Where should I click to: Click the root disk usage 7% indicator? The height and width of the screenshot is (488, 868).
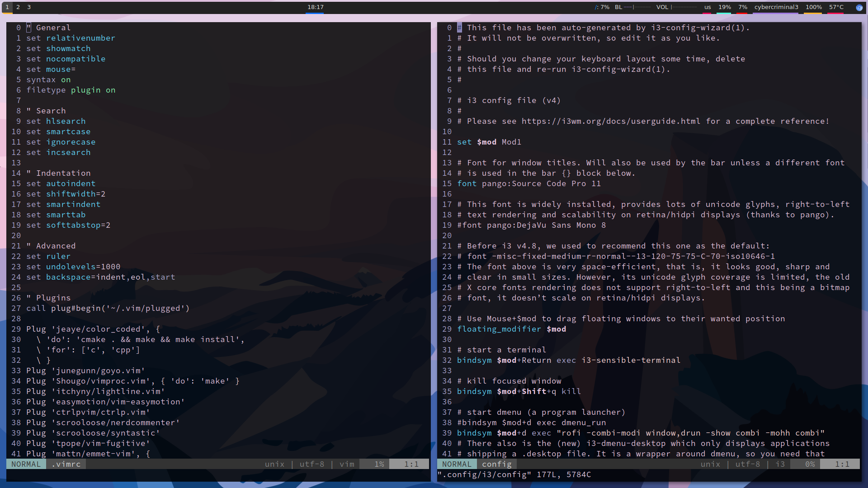point(602,7)
